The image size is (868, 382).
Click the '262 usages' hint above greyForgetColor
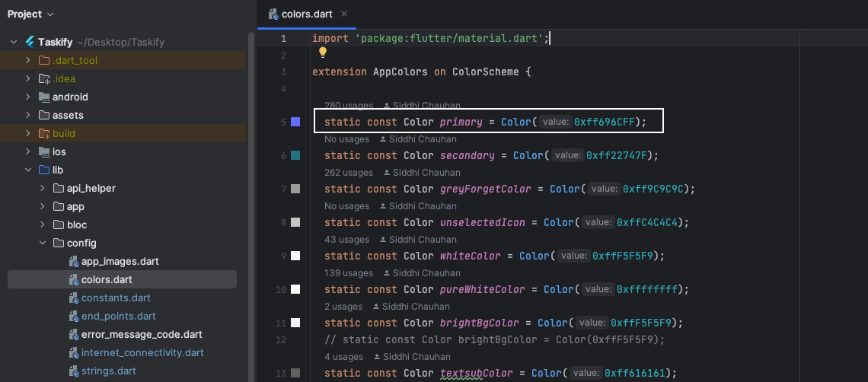348,173
